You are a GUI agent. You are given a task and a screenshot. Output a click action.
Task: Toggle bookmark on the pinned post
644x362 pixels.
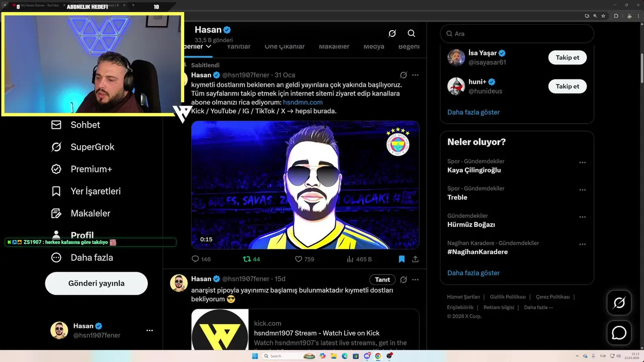401,259
